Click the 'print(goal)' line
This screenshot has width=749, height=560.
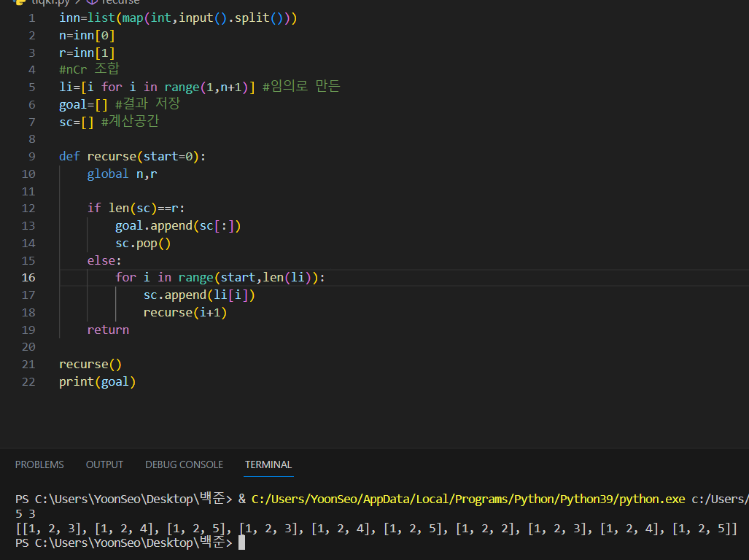(x=98, y=382)
